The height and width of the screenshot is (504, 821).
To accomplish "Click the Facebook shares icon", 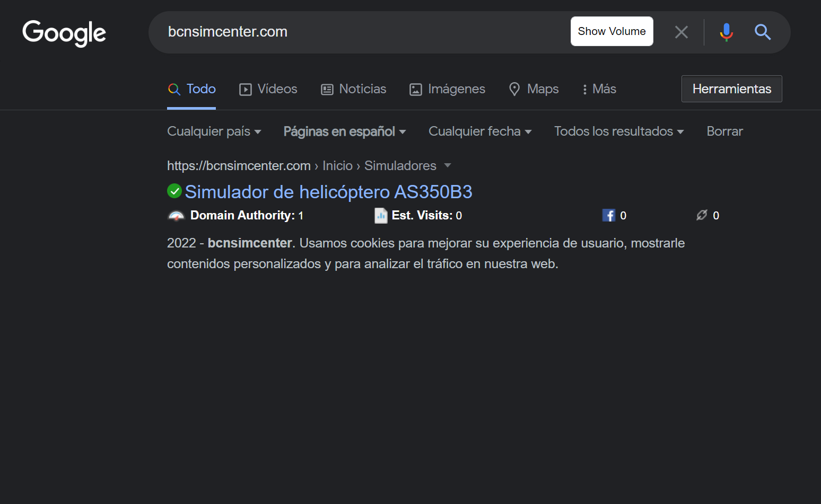I will click(x=608, y=215).
